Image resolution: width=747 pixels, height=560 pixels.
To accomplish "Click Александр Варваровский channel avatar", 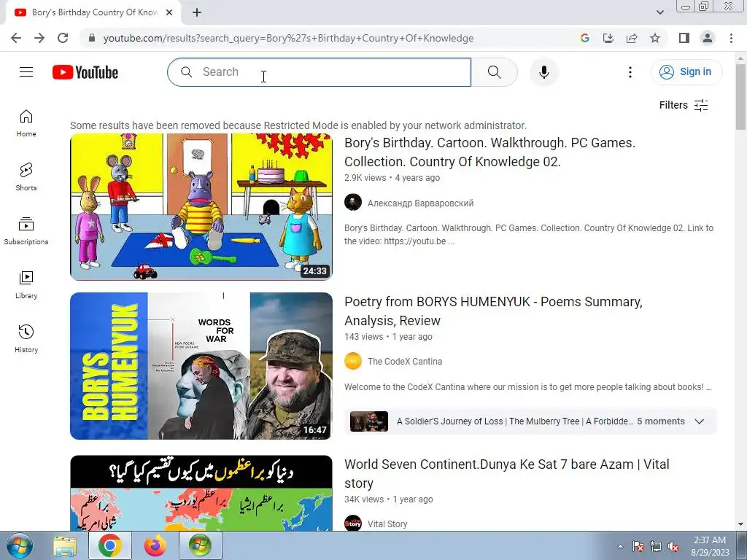I will coord(353,203).
